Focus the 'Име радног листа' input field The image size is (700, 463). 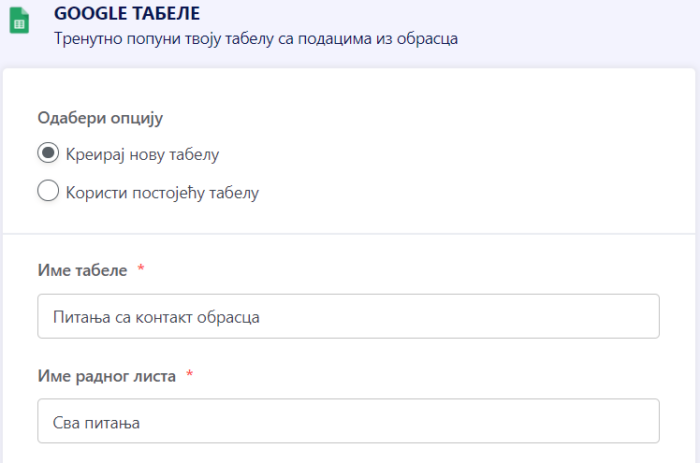tap(348, 421)
